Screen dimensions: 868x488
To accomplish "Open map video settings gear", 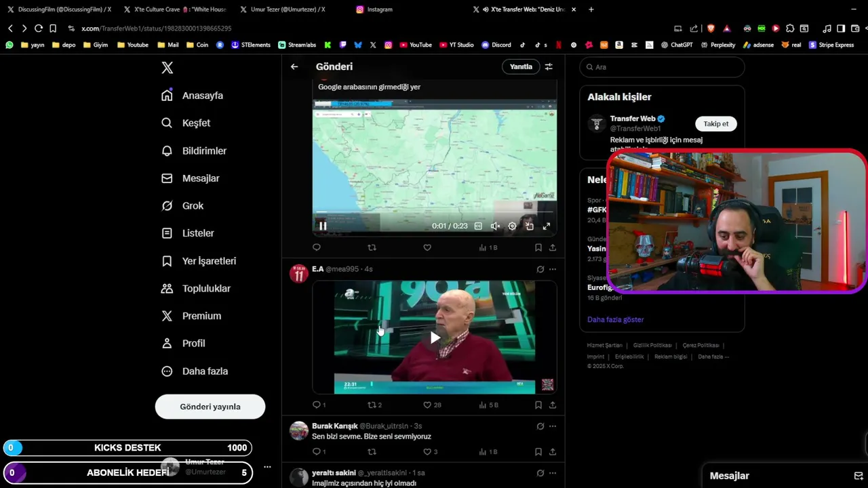I will (512, 226).
